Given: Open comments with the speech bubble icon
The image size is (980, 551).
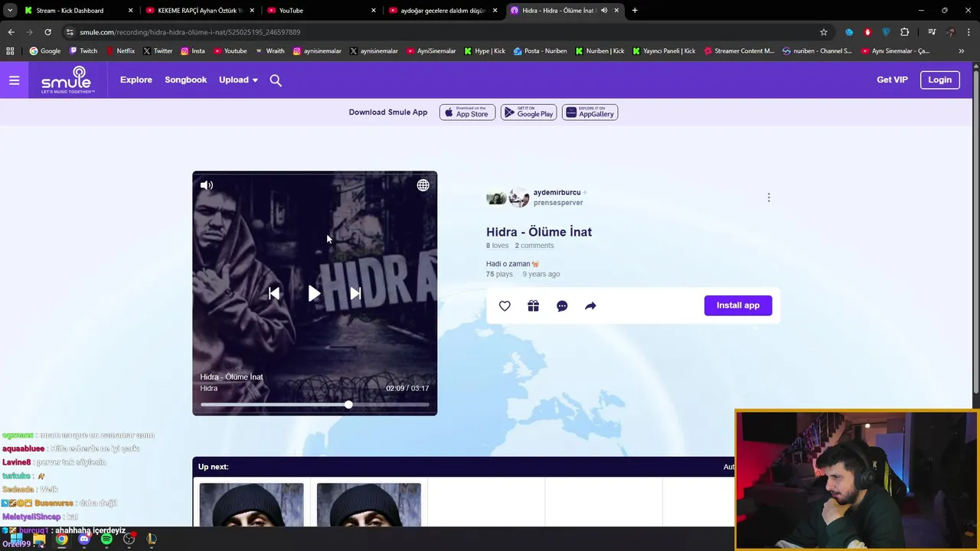Looking at the screenshot, I should (x=562, y=306).
